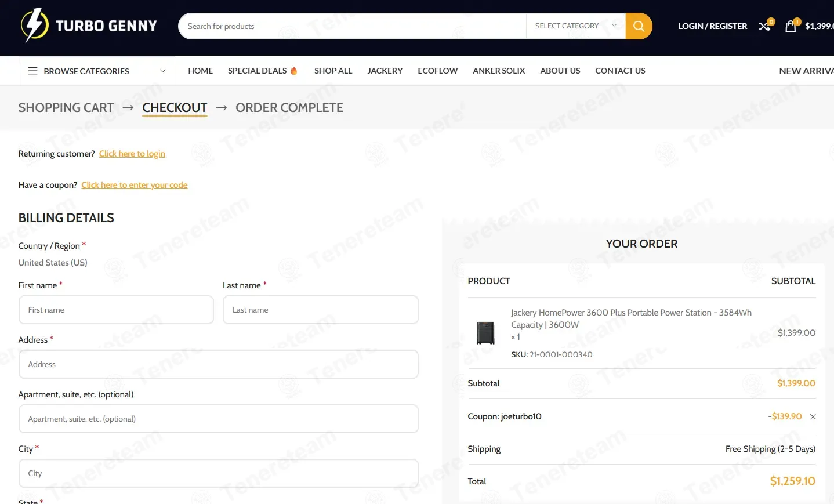This screenshot has height=504, width=834.
Task: Focus the Apartment, suite, etc. field
Action: pos(219,419)
